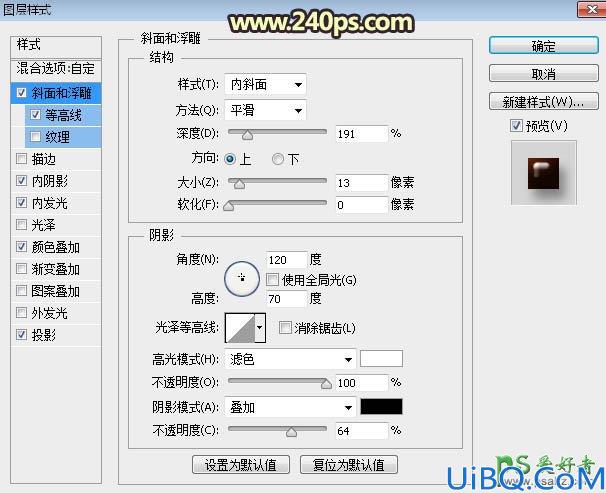Toggle the 内阴影 checkbox
The image size is (606, 493).
click(22, 180)
